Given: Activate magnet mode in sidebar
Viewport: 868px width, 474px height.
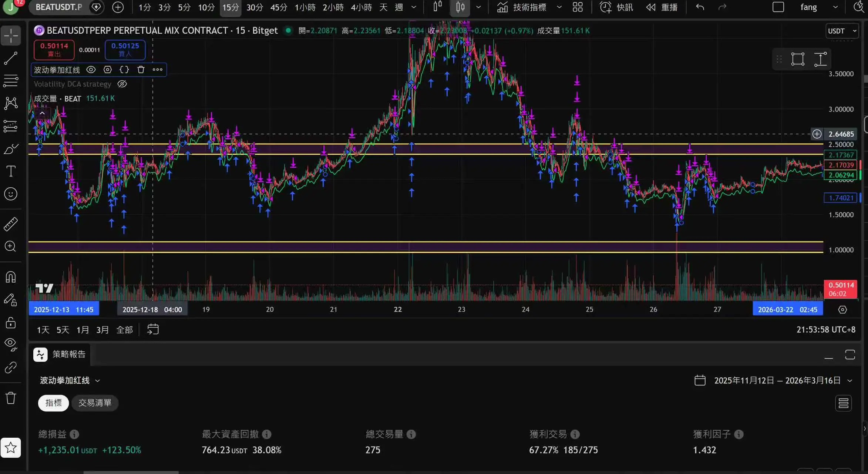Looking at the screenshot, I should pyautogui.click(x=11, y=277).
